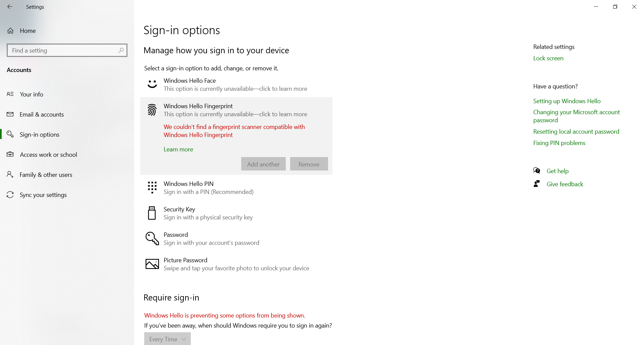This screenshot has height=345, width=644.
Task: Open the Lock screen settings link
Action: (x=548, y=58)
